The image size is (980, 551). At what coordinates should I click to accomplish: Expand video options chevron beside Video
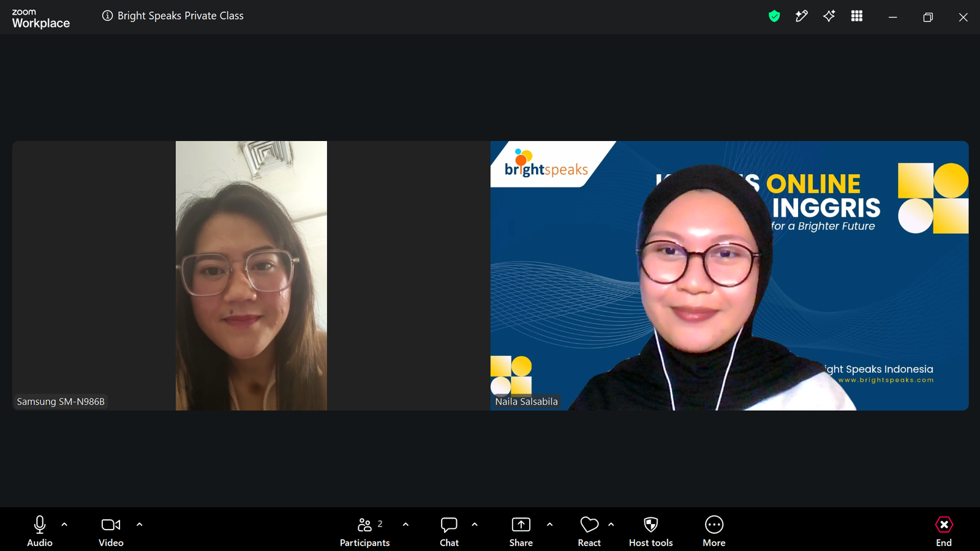tap(139, 524)
